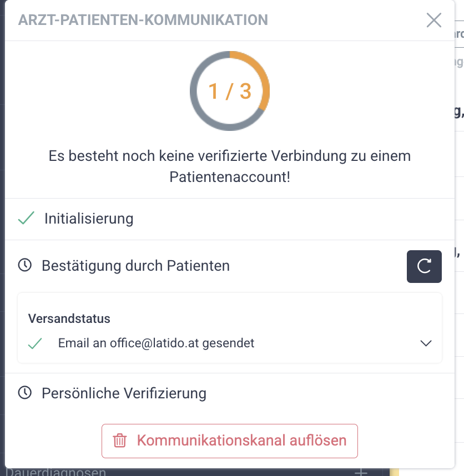Select the Bestätigung durch Patienten step label

click(135, 266)
